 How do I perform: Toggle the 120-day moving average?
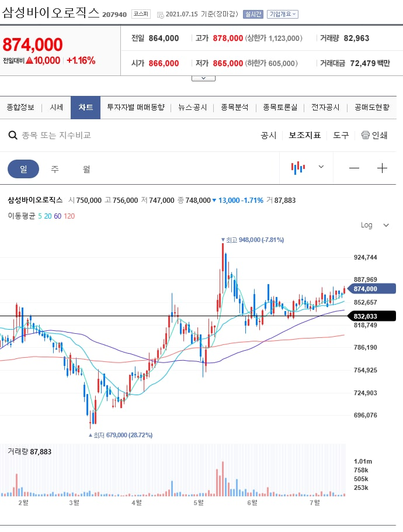coord(69,216)
